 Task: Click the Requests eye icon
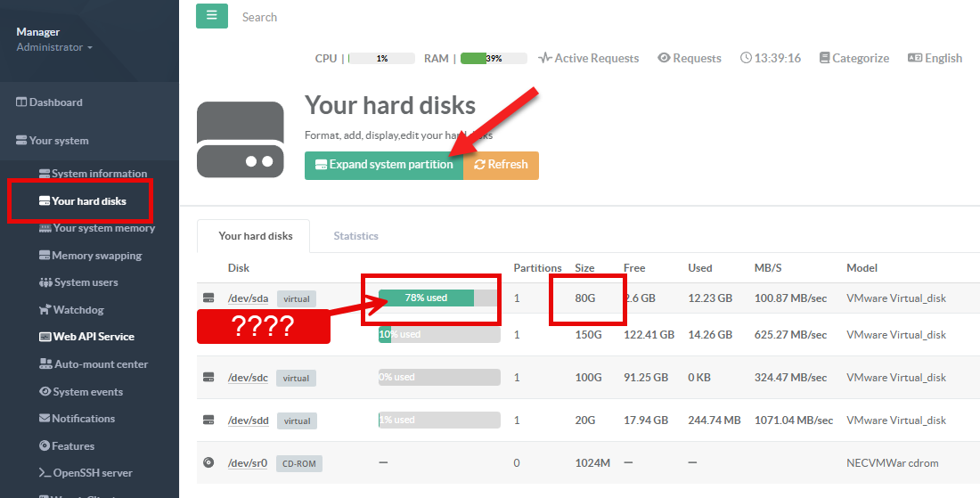point(664,58)
